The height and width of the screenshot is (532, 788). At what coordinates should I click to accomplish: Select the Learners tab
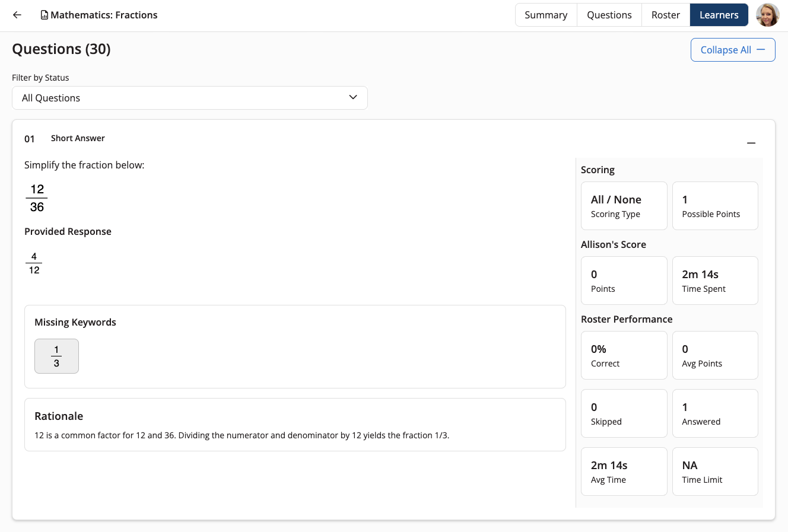[719, 15]
